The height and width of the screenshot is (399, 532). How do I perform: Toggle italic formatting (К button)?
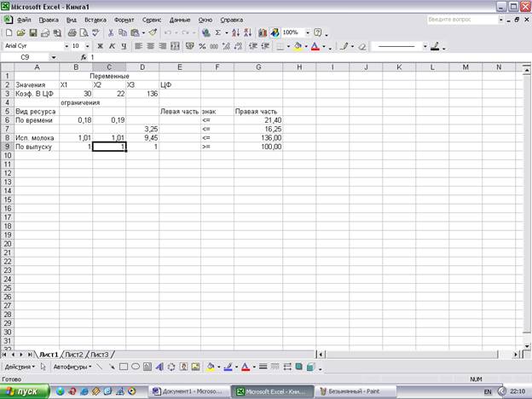click(112, 46)
